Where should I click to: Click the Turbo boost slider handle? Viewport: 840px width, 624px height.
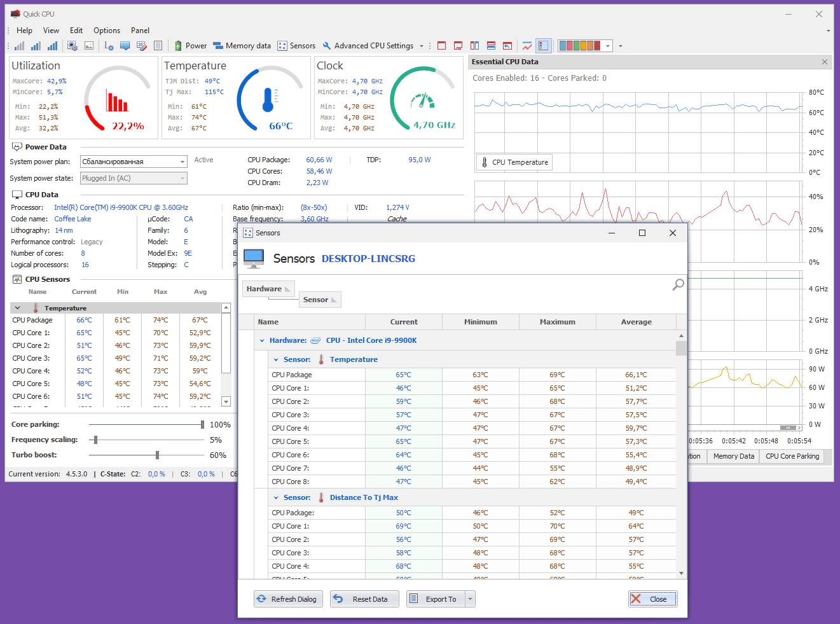pos(157,455)
